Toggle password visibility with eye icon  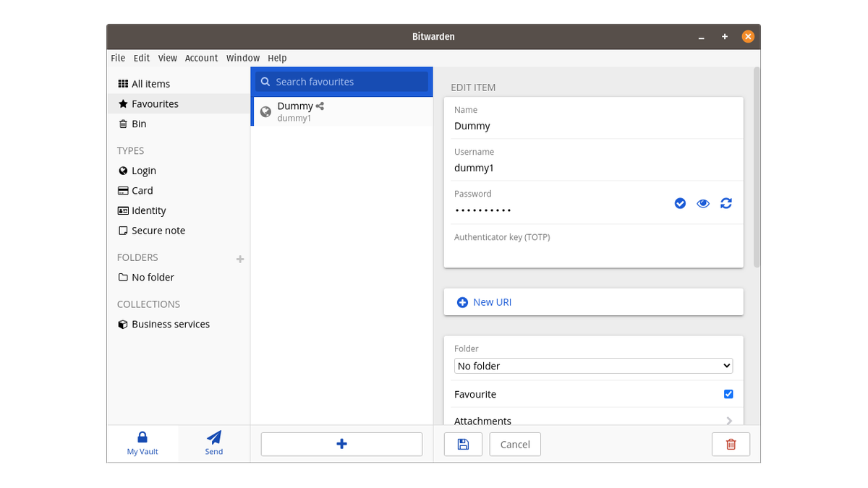coord(702,203)
